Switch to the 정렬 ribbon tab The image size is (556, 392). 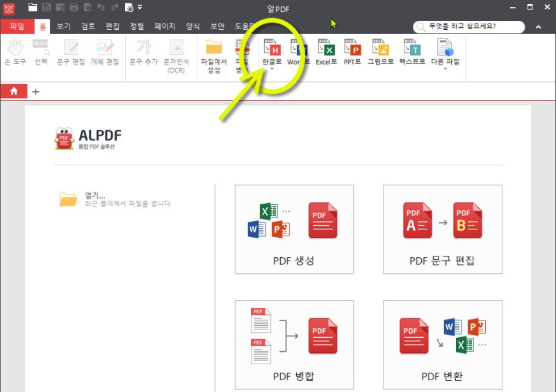tap(137, 26)
